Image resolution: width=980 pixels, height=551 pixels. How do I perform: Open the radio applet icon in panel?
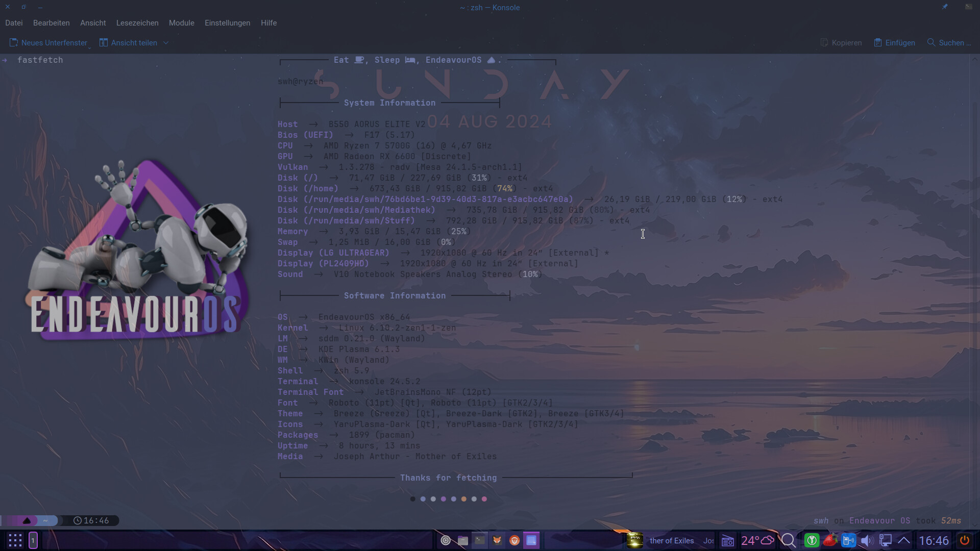click(x=727, y=540)
